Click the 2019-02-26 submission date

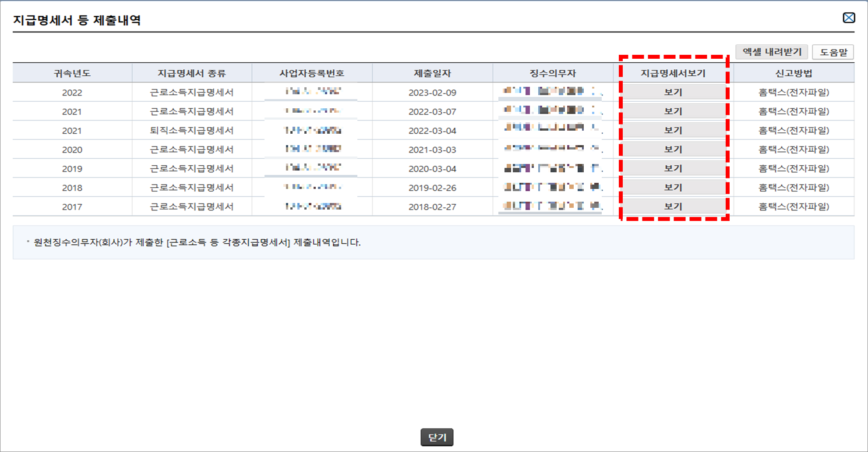pyautogui.click(x=432, y=188)
